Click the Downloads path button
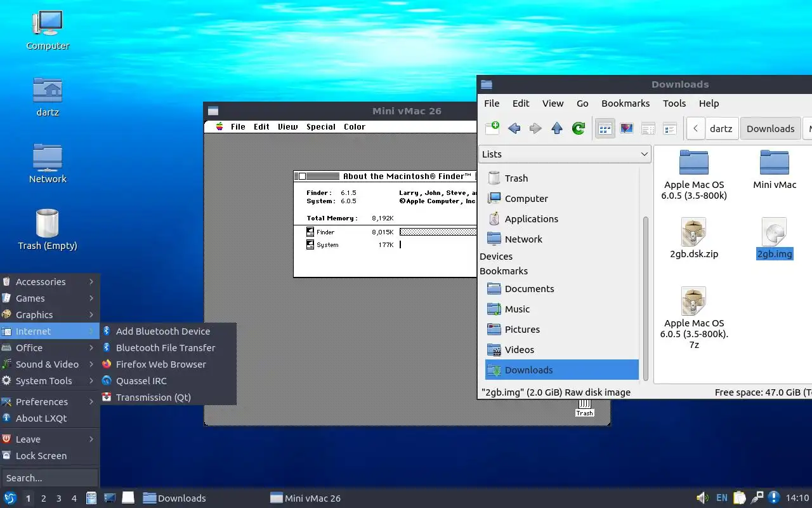Viewport: 812px width, 508px height. coord(771,128)
